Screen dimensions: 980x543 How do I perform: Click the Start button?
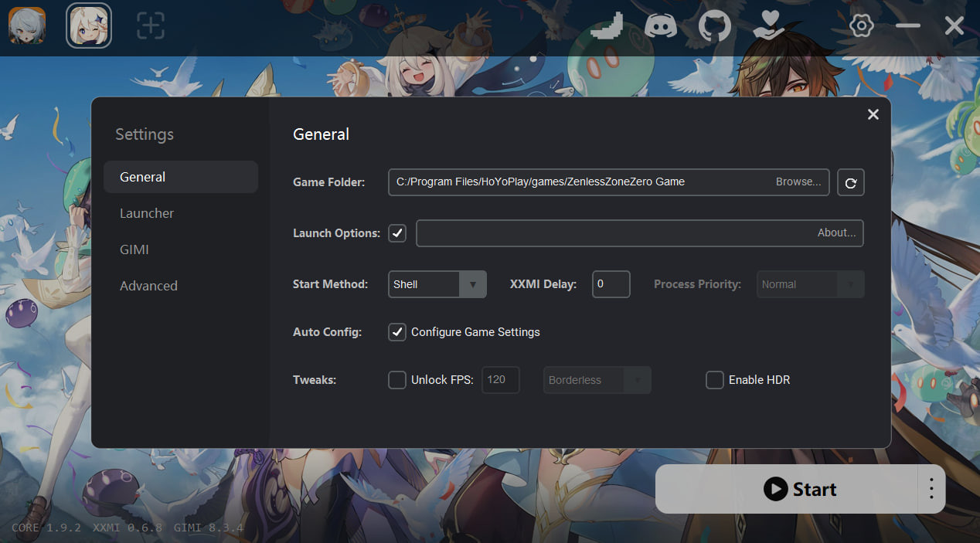pos(787,489)
